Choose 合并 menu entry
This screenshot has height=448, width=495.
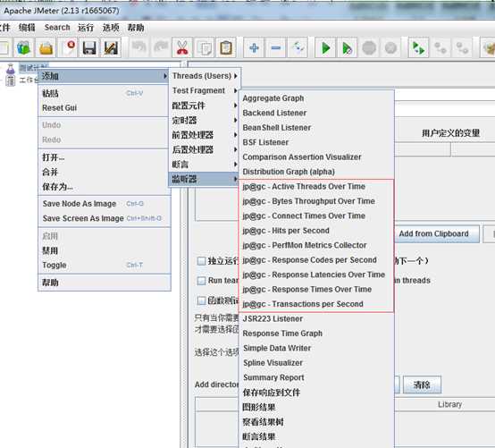[105, 172]
